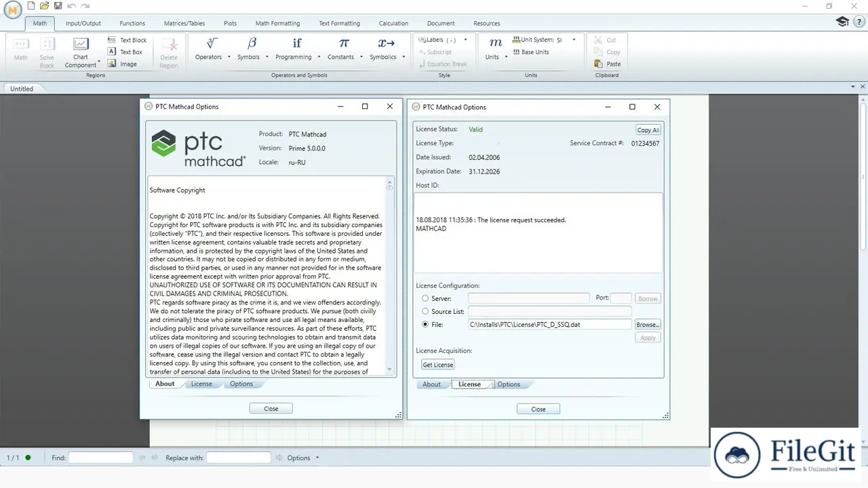
Task: Click the license File path field
Action: [549, 325]
